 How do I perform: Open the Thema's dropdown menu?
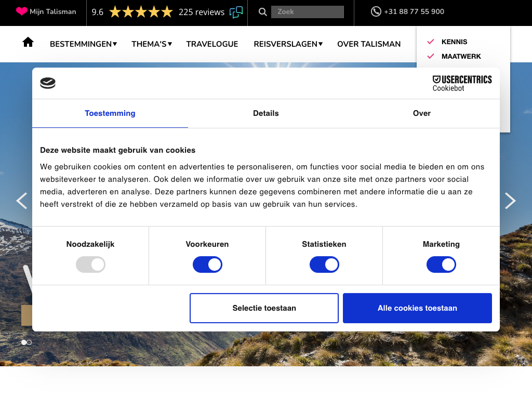pyautogui.click(x=151, y=44)
